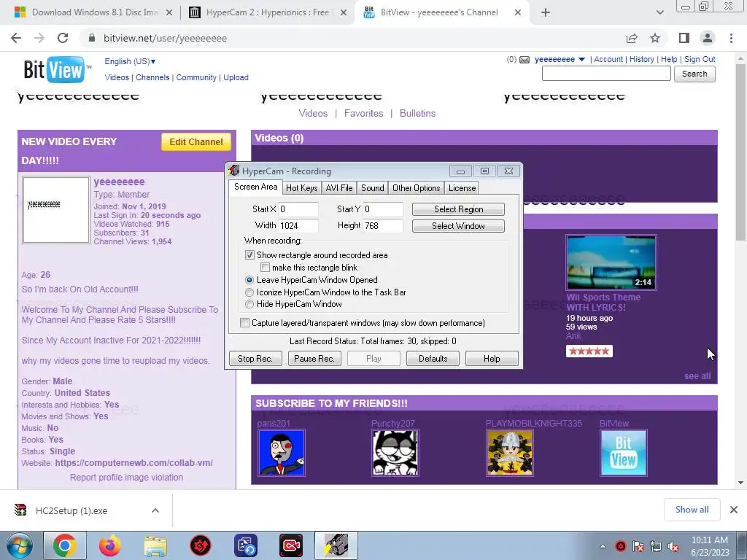This screenshot has height=560, width=747.
Task: Toggle the browser side panel icon
Action: [x=684, y=38]
